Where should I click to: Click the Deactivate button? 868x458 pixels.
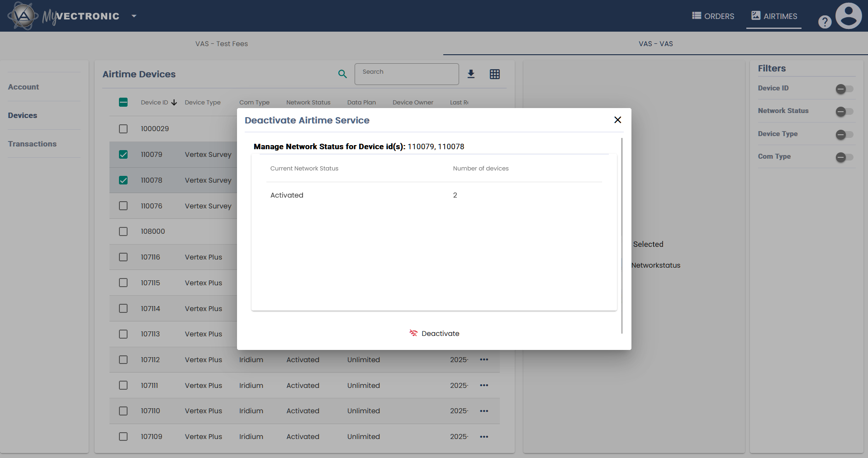434,334
